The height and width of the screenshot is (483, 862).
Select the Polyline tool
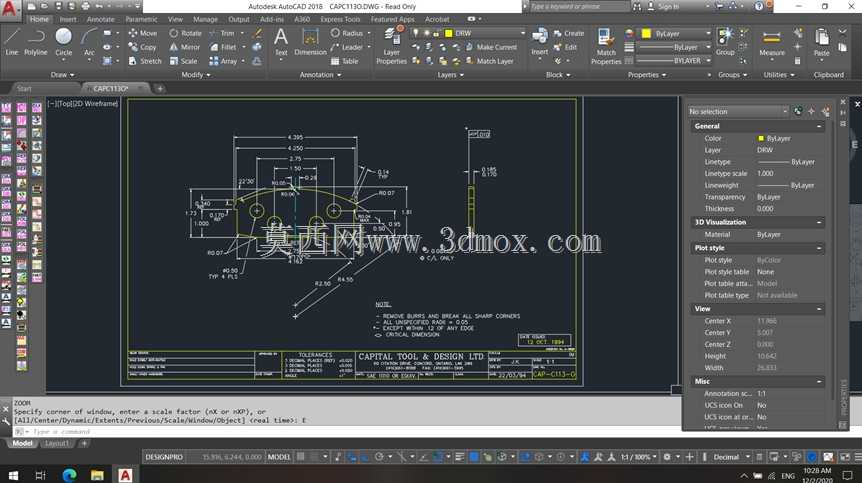click(36, 42)
